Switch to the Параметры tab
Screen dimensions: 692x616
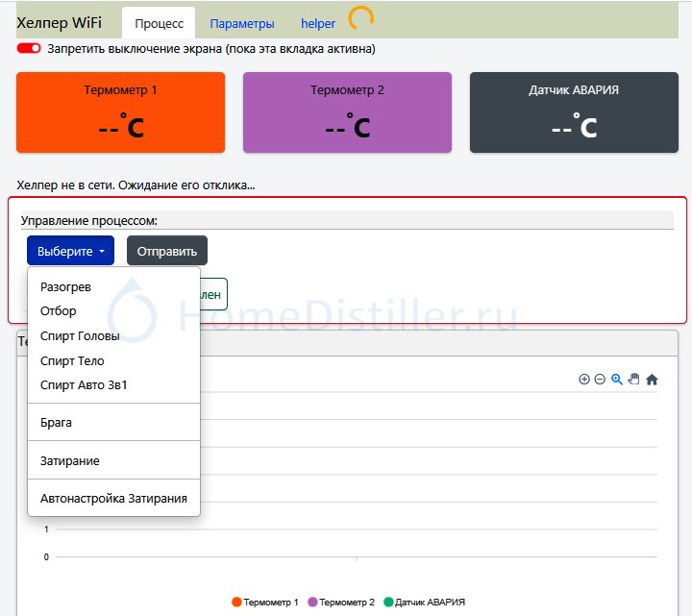click(241, 23)
